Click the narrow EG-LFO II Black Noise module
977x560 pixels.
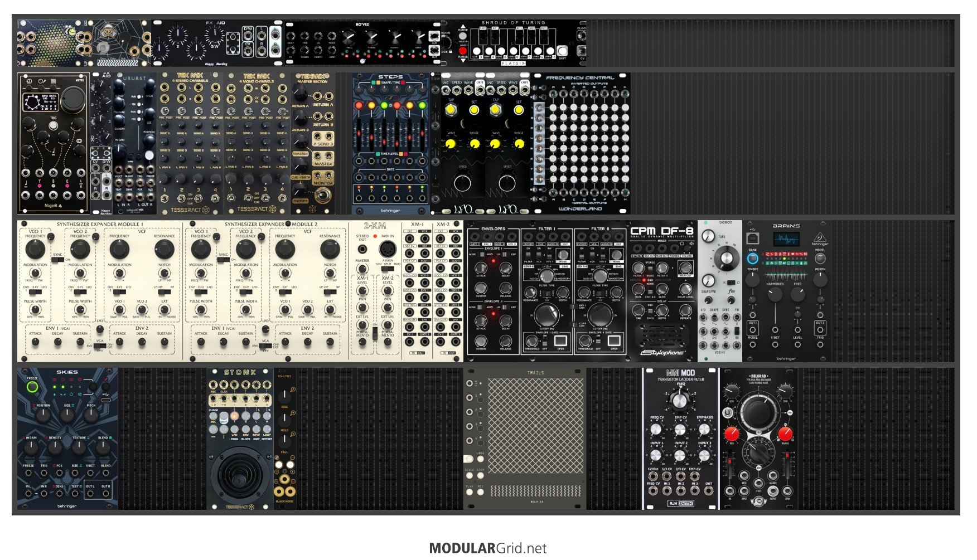pos(285,439)
